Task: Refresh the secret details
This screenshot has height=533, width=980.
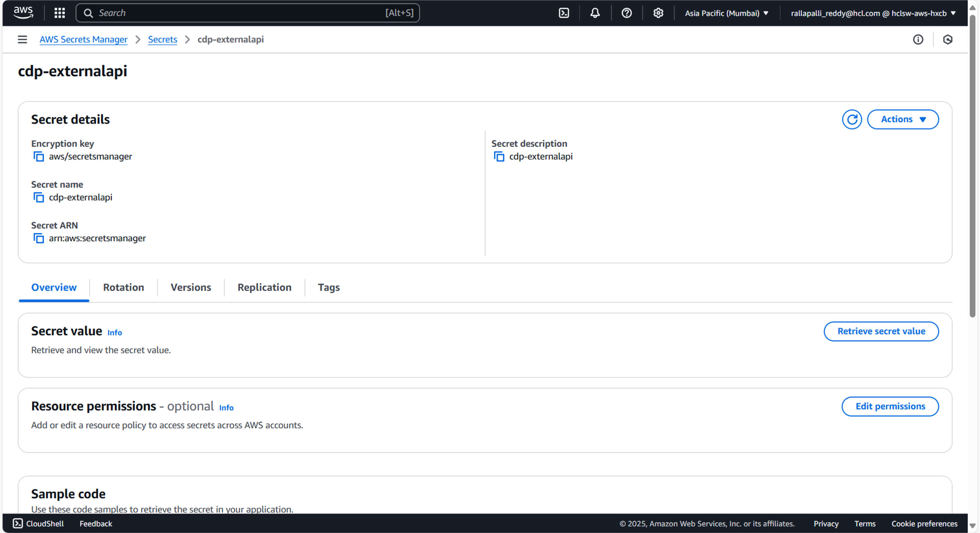Action: point(851,120)
